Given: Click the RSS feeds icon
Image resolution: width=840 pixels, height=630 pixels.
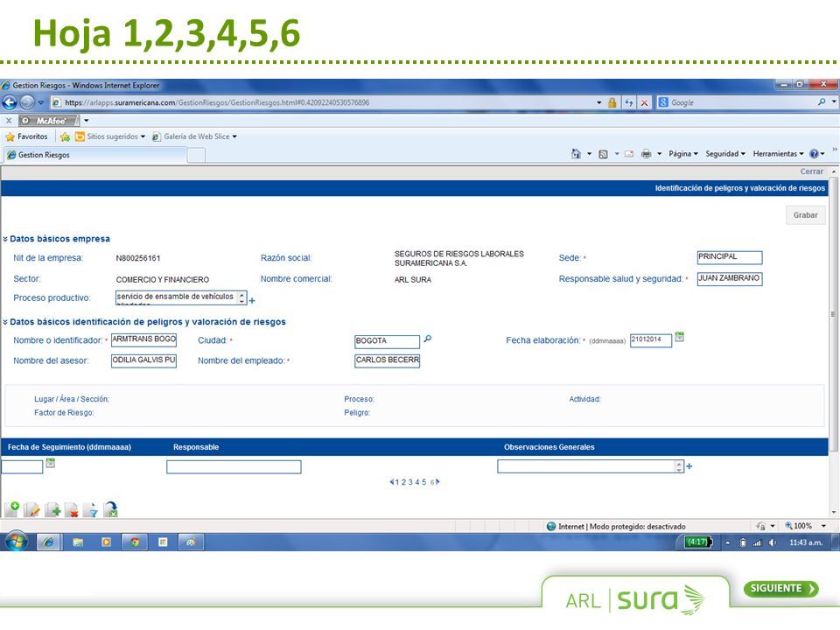Looking at the screenshot, I should (x=603, y=154).
